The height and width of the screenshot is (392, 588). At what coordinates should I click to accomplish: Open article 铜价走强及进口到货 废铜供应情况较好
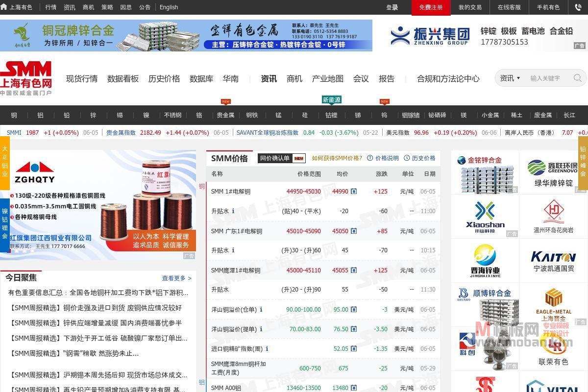pyautogui.click(x=96, y=308)
